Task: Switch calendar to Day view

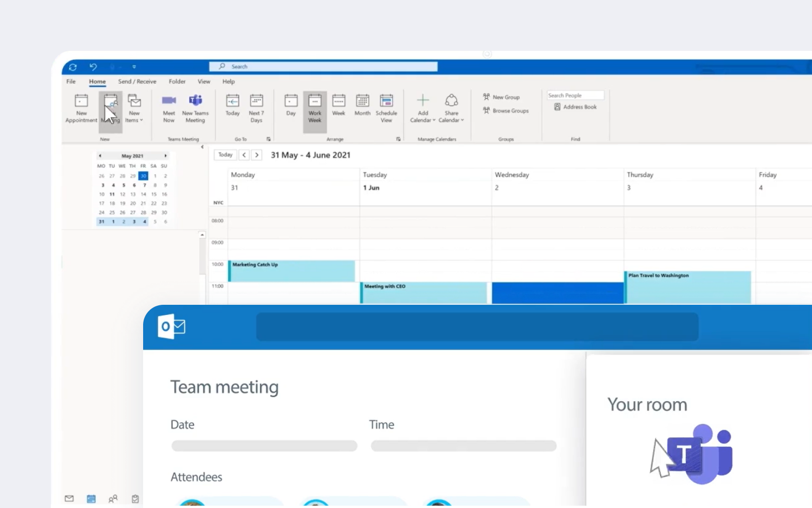Action: [291, 105]
